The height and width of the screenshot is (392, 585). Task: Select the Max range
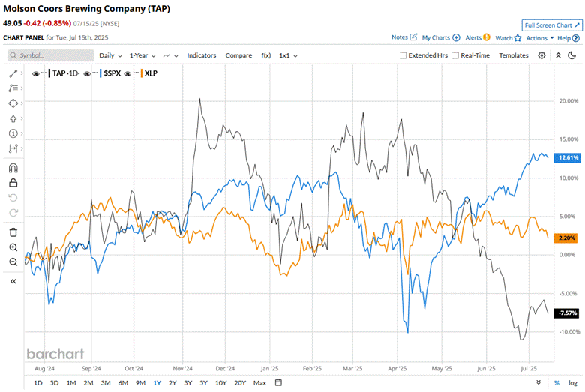[259, 383]
